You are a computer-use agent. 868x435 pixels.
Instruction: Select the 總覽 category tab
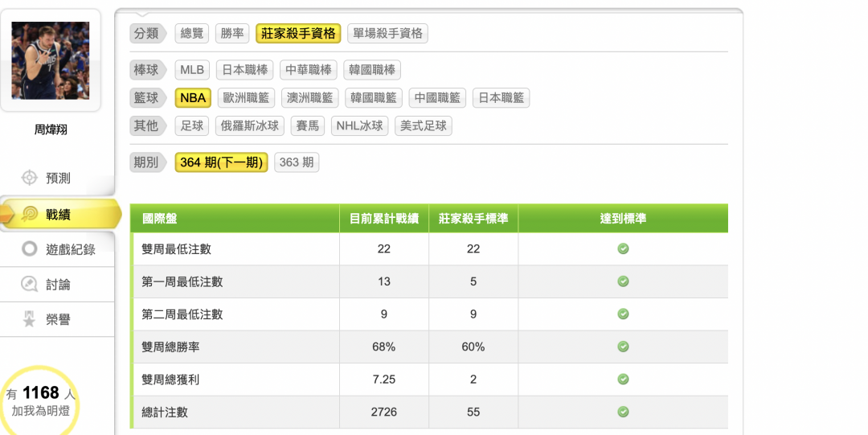click(191, 33)
